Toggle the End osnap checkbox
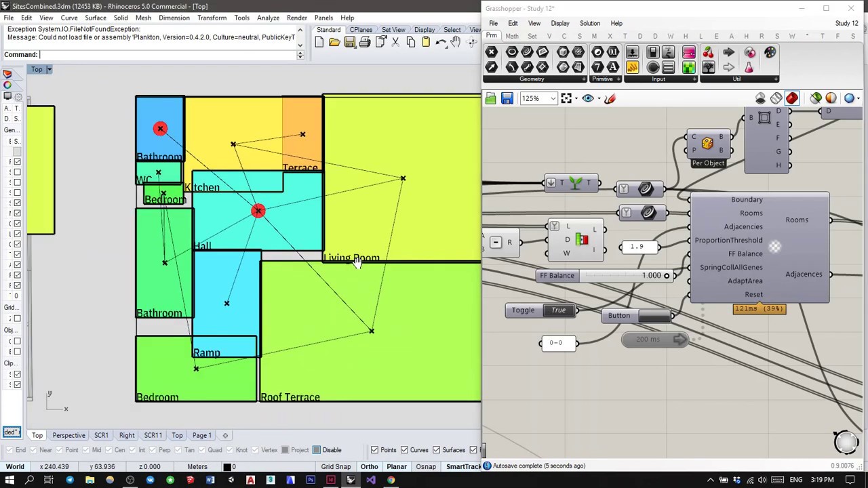The width and height of the screenshot is (868, 488). pyautogui.click(x=8, y=450)
